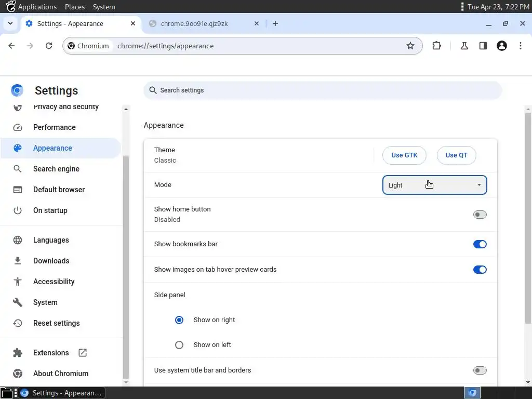Open a new tab with plus button
This screenshot has height=399, width=532.
pos(275,23)
